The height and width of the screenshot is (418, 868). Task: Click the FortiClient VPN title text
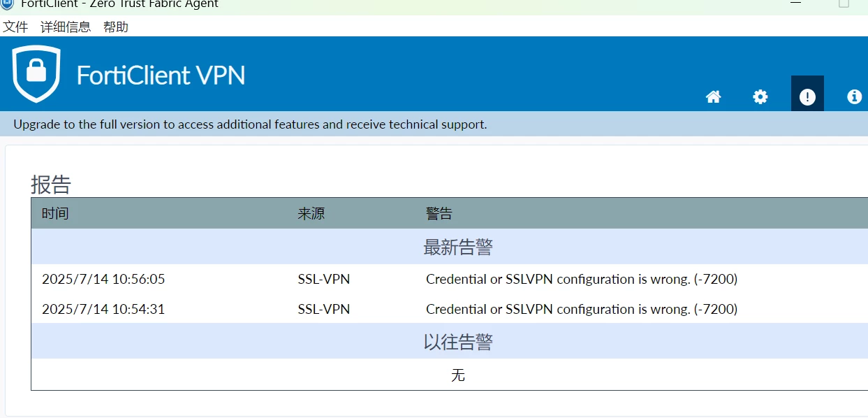tap(161, 75)
